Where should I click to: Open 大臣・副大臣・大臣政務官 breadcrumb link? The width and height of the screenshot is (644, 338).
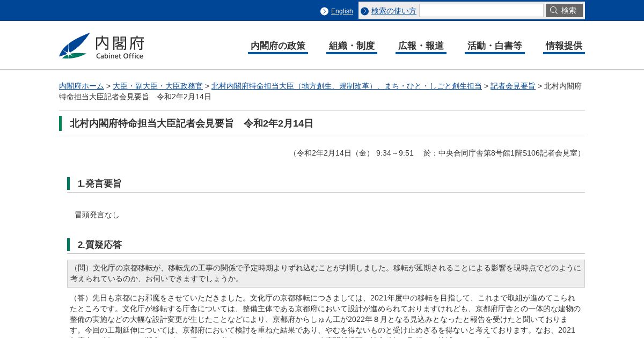(x=158, y=86)
